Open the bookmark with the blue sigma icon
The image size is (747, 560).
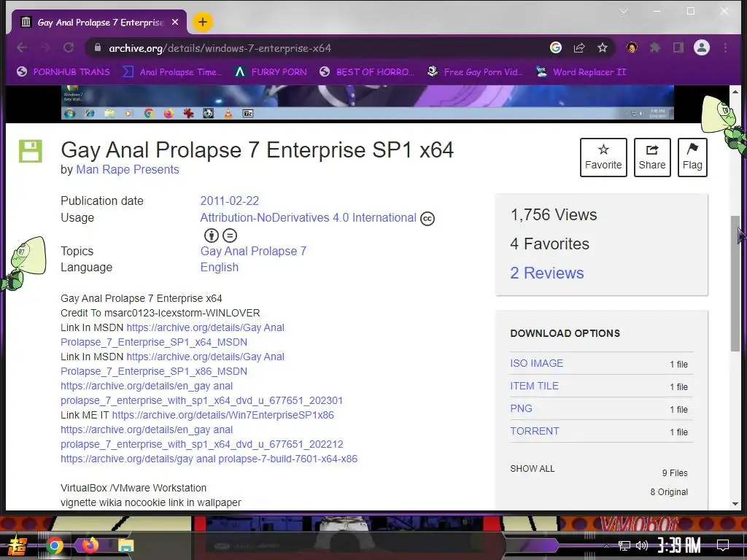pos(172,72)
